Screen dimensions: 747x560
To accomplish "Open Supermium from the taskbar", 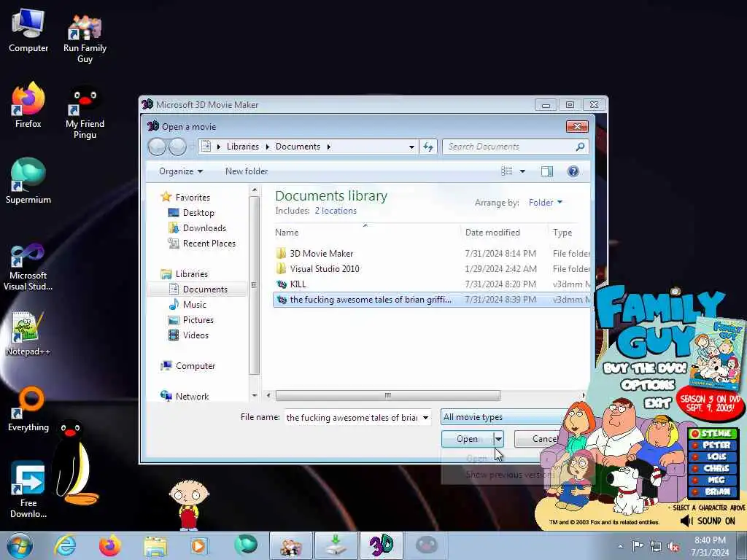I will [246, 545].
